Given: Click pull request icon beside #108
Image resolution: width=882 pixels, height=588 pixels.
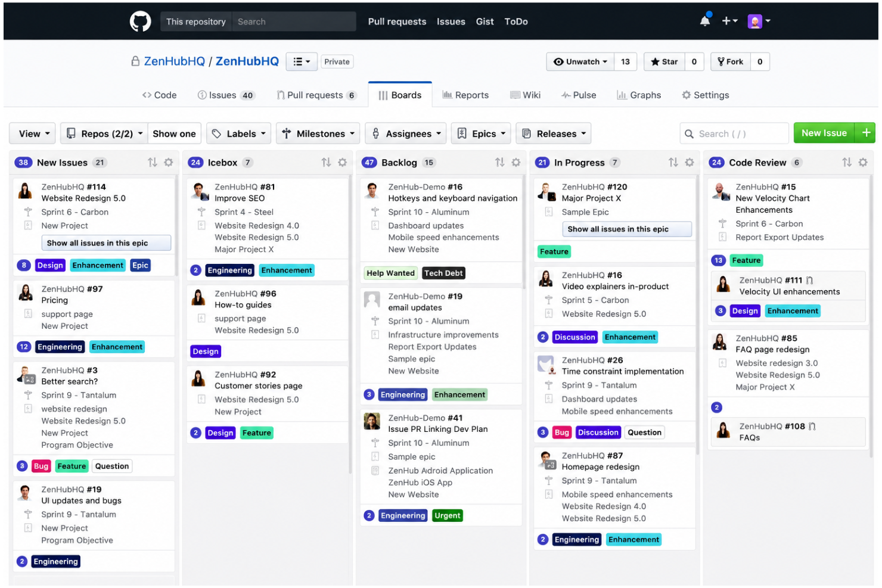Looking at the screenshot, I should point(812,426).
